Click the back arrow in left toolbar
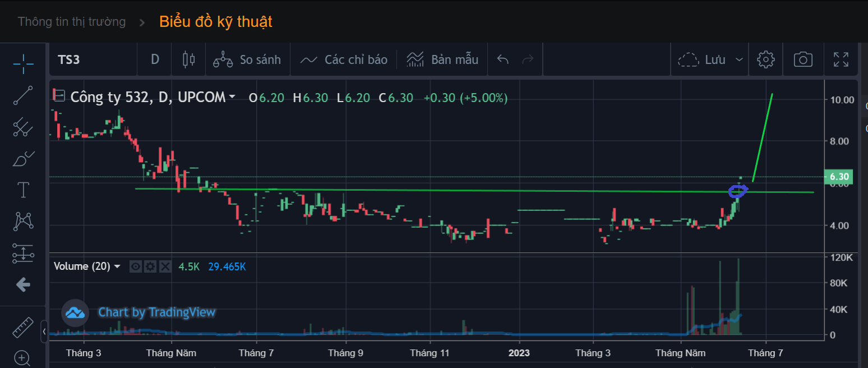Viewport: 868px width, 368px height. 23,284
